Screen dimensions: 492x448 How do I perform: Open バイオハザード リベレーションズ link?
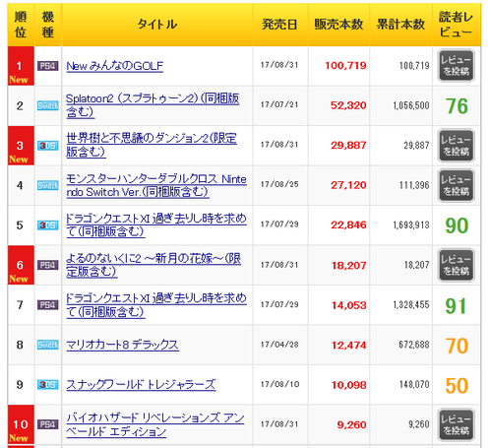pyautogui.click(x=155, y=424)
